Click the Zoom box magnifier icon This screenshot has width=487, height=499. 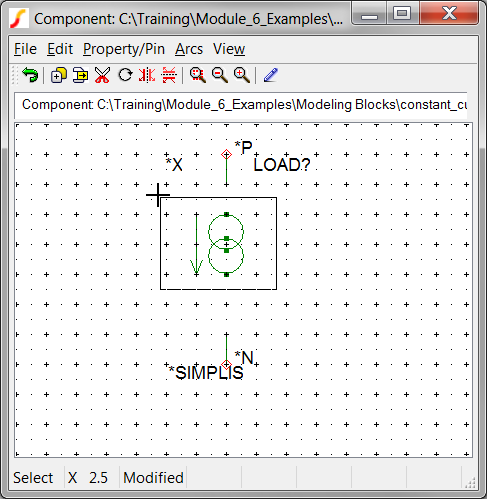point(198,75)
